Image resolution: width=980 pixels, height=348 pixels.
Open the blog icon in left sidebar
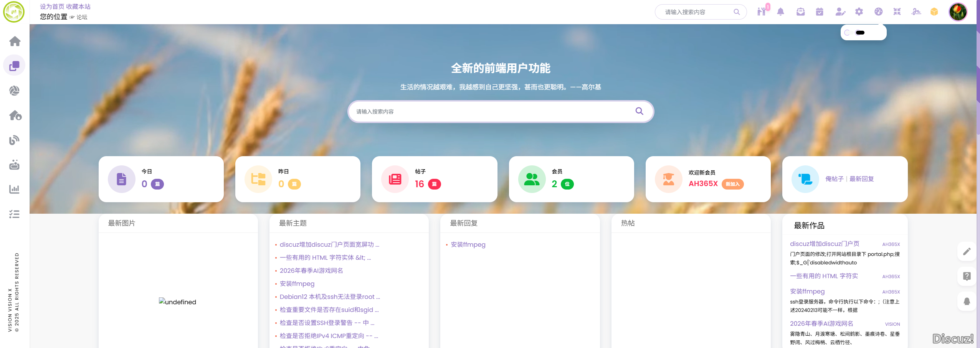15,139
